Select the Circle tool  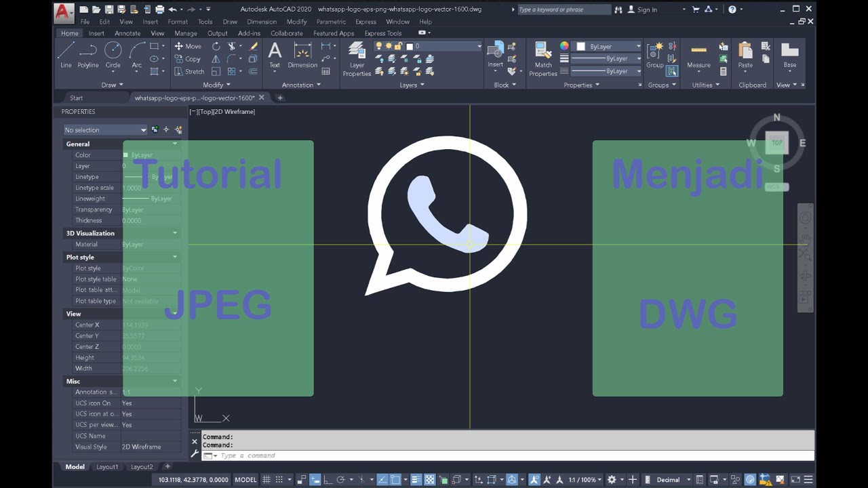tap(113, 55)
